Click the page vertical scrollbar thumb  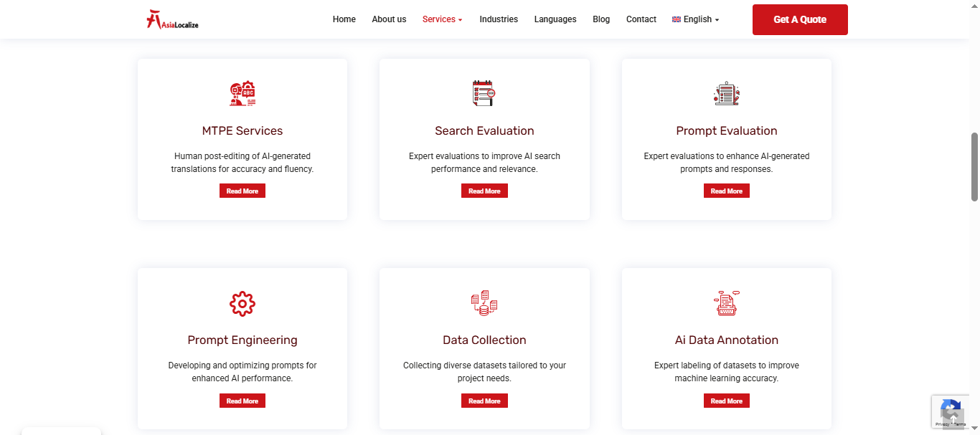click(x=974, y=166)
